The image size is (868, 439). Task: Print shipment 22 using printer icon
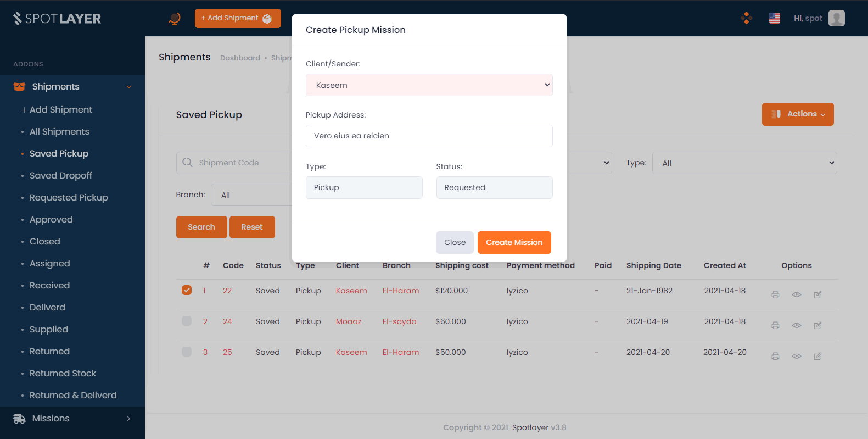click(x=775, y=295)
